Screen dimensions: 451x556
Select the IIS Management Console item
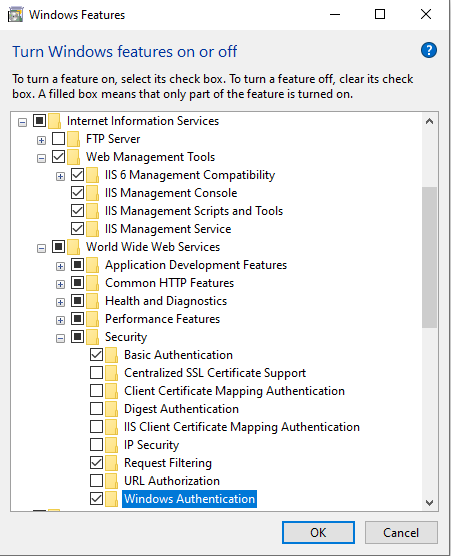(x=171, y=193)
